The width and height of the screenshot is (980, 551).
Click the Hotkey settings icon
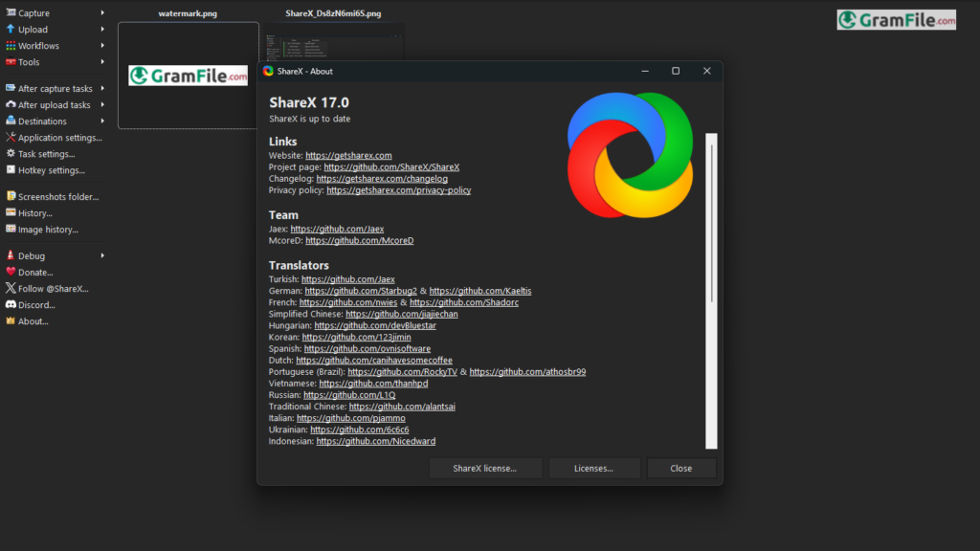point(11,169)
